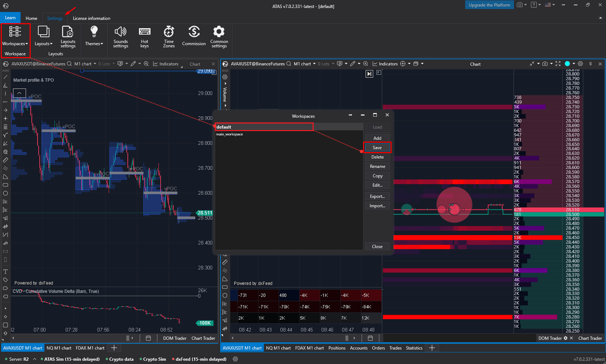Open M1 chart timeframe dropdown in right chart
The image size is (606, 364).
pyautogui.click(x=305, y=64)
